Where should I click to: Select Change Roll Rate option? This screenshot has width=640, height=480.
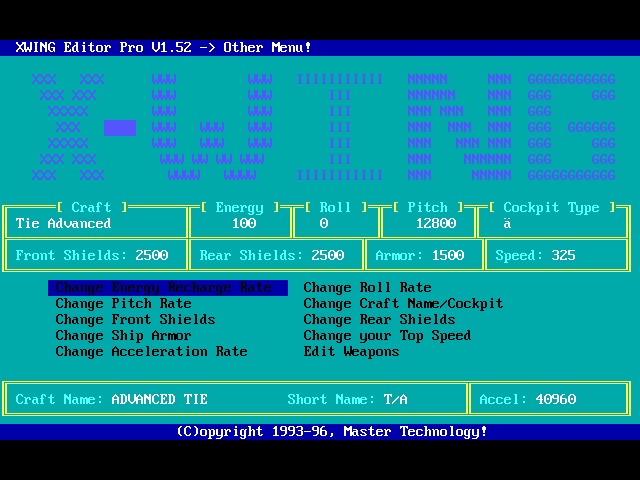tap(367, 288)
